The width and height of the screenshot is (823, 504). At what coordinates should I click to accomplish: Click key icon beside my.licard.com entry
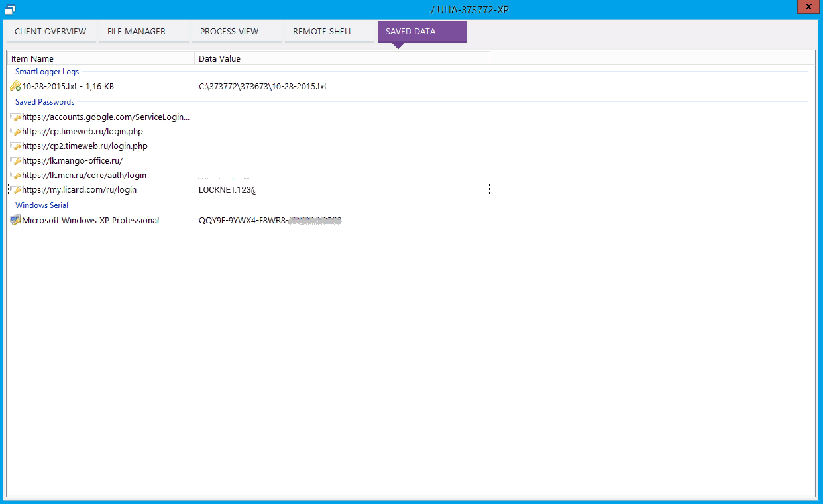coord(15,190)
